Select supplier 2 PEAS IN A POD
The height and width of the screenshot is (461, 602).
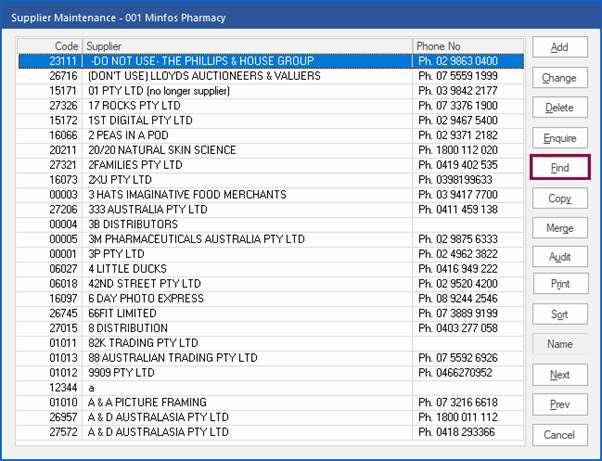[271, 135]
